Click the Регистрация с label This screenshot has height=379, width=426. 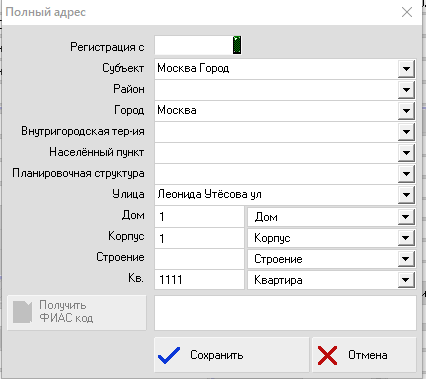(x=107, y=47)
